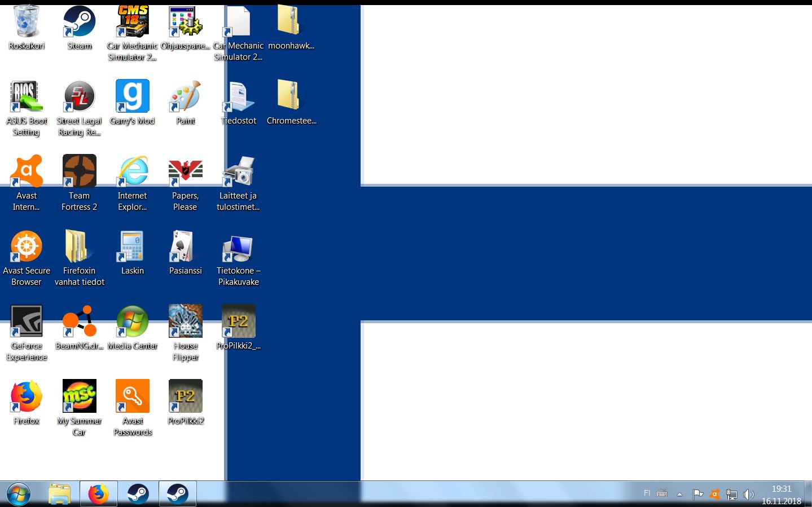Screen dimensions: 812x507
Task: Click the rightmost Steam taskbar button
Action: point(178,494)
